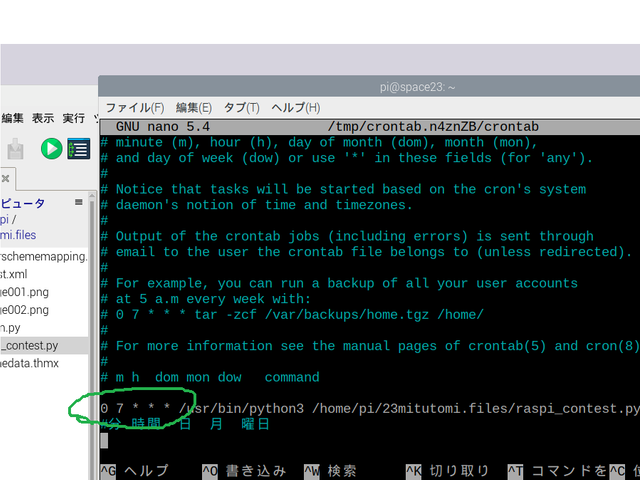The image size is (640, 480).
Task: Open the ヘルプ(H) terminal menu
Action: [x=296, y=108]
